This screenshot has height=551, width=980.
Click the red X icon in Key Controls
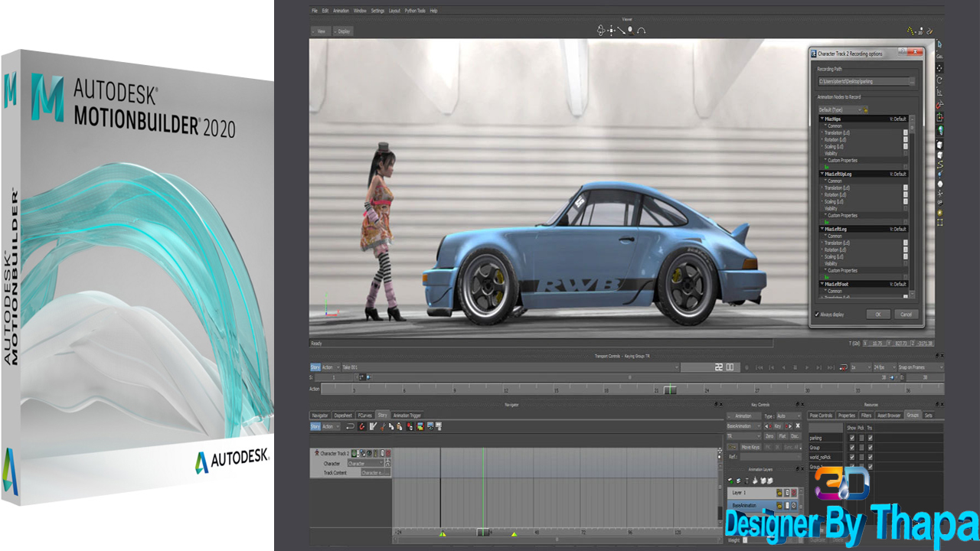pos(797,425)
